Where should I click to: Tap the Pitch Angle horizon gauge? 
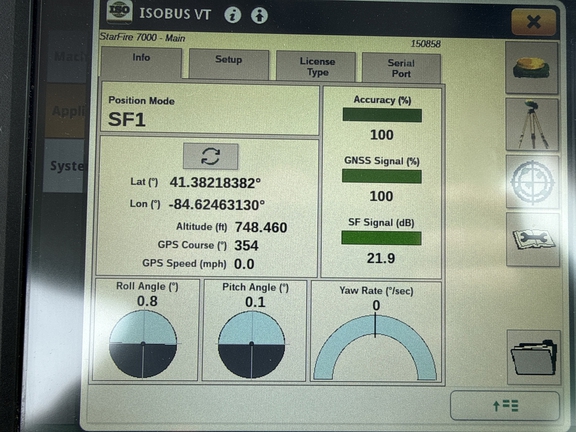point(251,345)
